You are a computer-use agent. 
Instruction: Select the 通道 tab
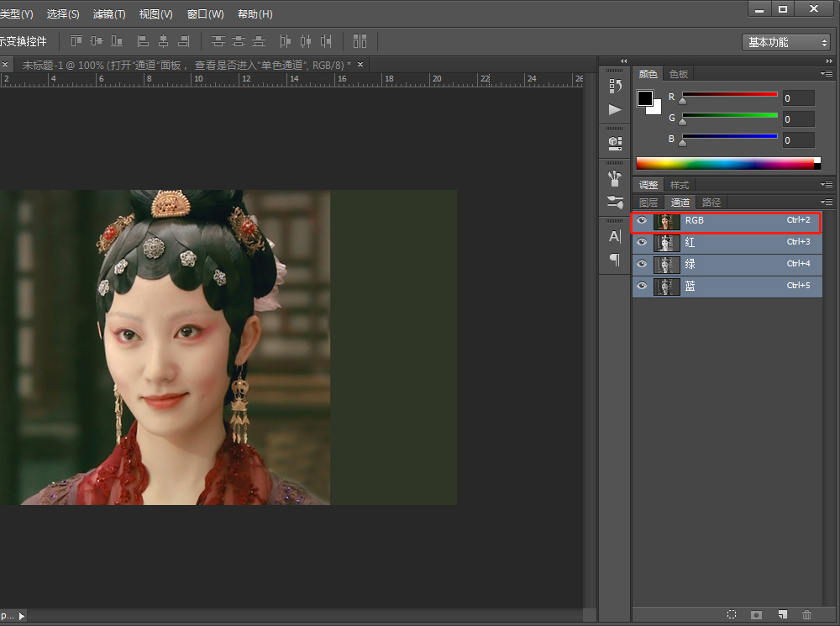click(x=680, y=203)
